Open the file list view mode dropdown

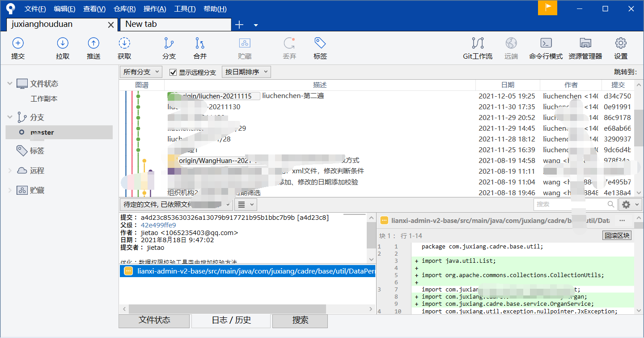(246, 205)
